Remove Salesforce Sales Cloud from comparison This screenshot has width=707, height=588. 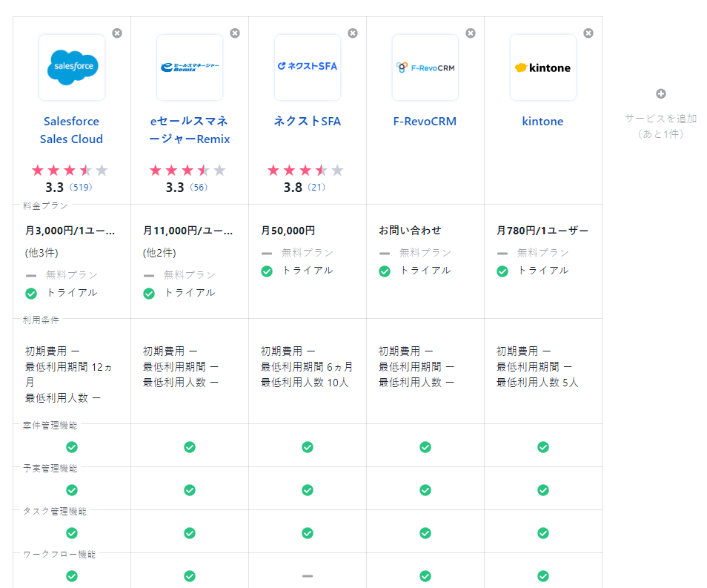[117, 33]
